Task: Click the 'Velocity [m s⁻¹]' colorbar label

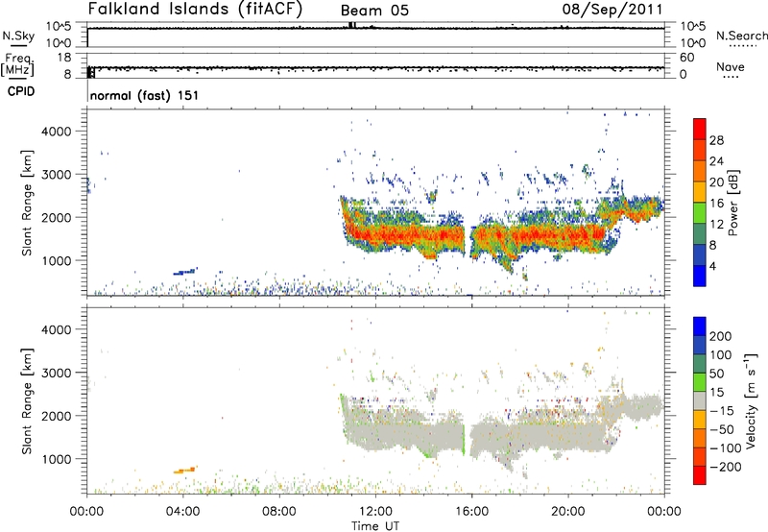Action: tap(750, 400)
